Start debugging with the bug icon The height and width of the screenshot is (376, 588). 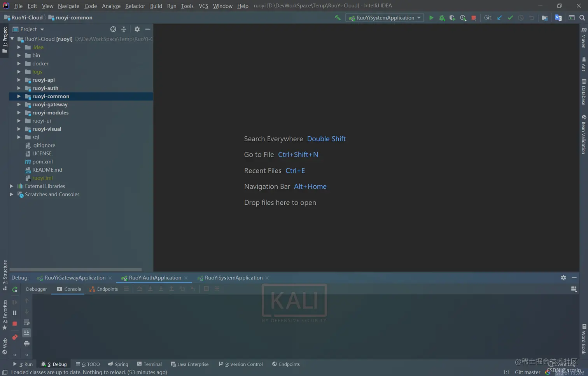442,18
